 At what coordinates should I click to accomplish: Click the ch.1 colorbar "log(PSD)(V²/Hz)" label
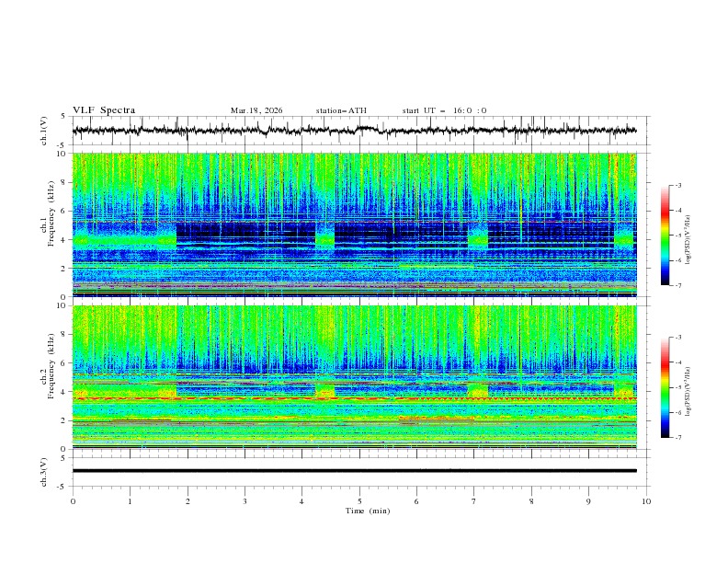click(688, 240)
